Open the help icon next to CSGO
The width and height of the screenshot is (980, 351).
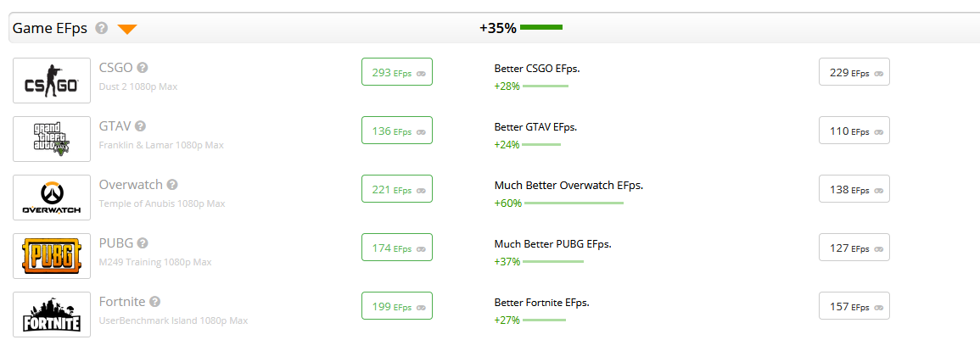point(143,68)
